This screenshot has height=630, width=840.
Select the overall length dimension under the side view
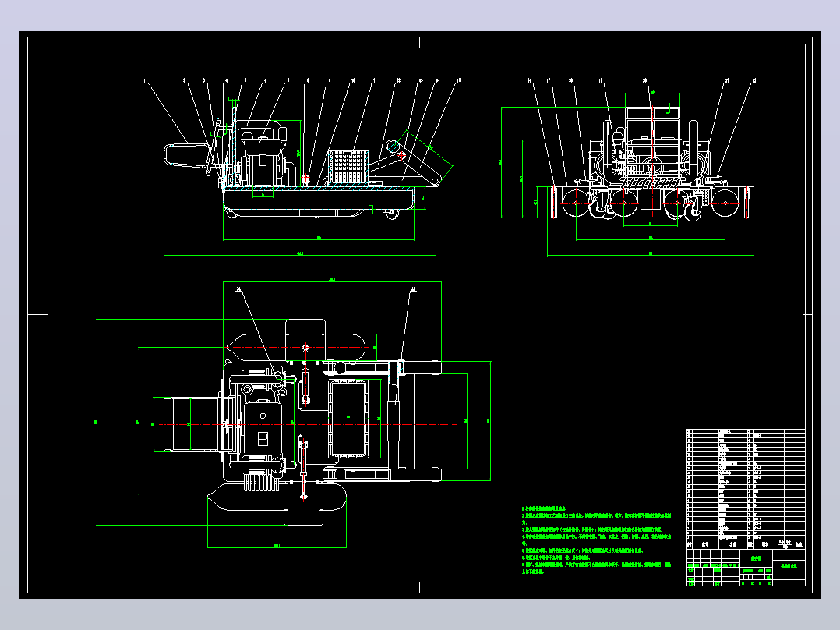(300, 255)
